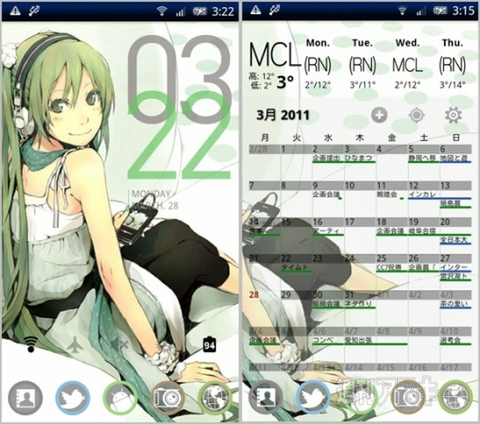Tap the 3月 2011 month header

(283, 115)
